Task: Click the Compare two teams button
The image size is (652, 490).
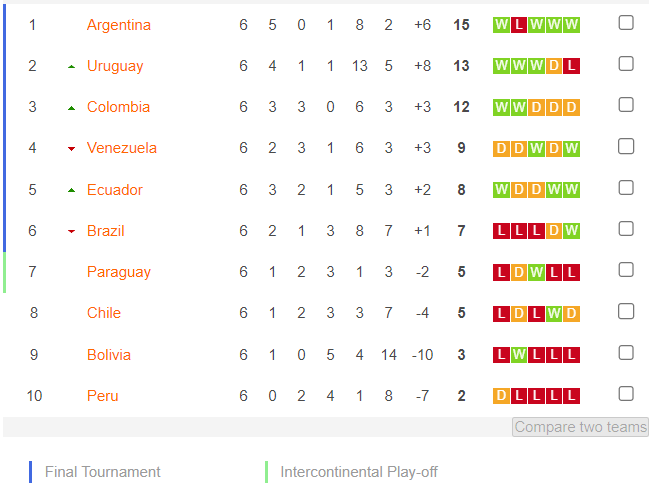Action: click(580, 427)
